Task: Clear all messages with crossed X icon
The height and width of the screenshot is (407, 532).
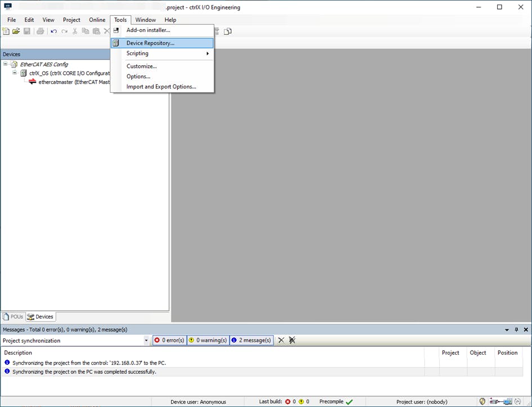Action: coord(292,340)
